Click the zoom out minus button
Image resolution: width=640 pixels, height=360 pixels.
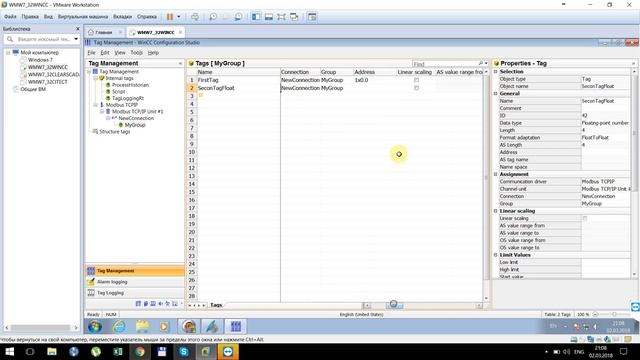(x=595, y=314)
